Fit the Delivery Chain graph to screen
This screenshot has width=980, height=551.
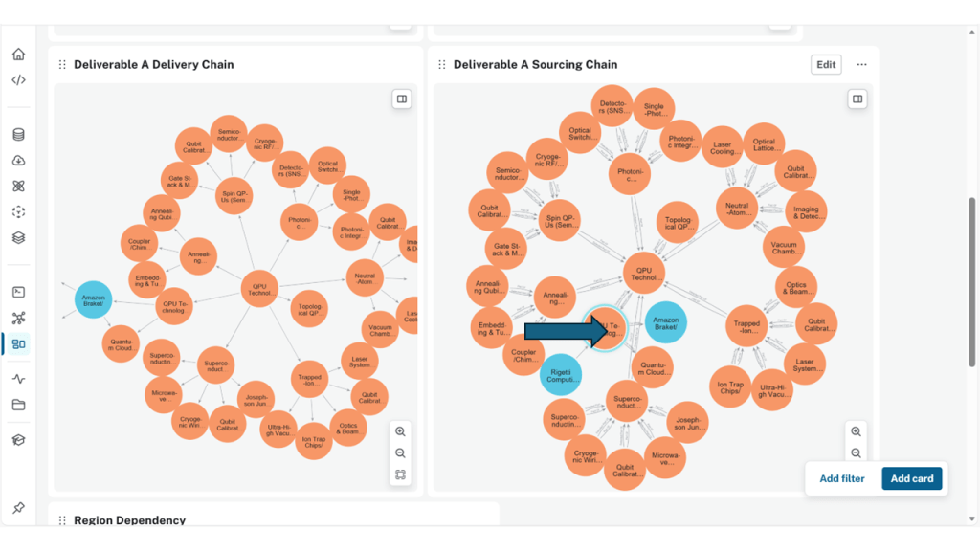[401, 474]
